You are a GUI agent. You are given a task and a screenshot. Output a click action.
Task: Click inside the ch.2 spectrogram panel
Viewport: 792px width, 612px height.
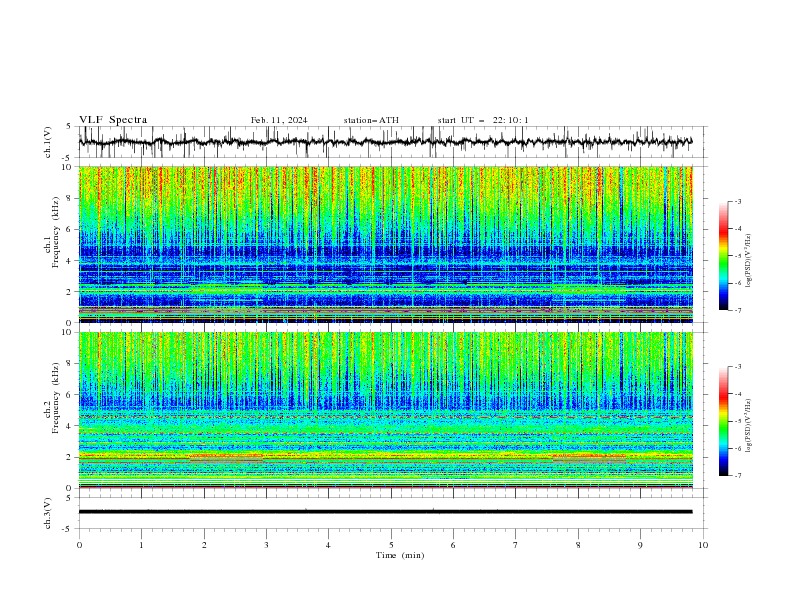pyautogui.click(x=385, y=410)
